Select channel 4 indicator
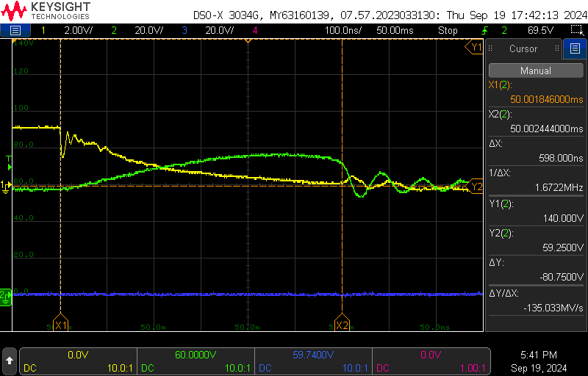Image resolution: width=588 pixels, height=376 pixels. point(255,30)
